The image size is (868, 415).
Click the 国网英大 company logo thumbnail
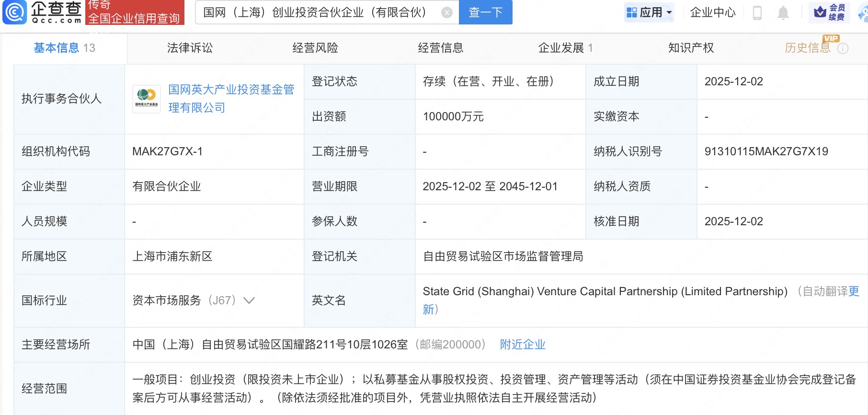point(146,99)
